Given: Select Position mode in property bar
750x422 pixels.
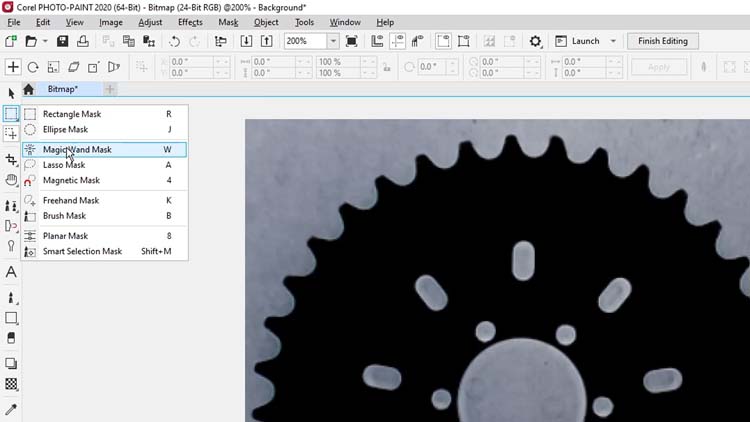Looking at the screenshot, I should pos(13,67).
